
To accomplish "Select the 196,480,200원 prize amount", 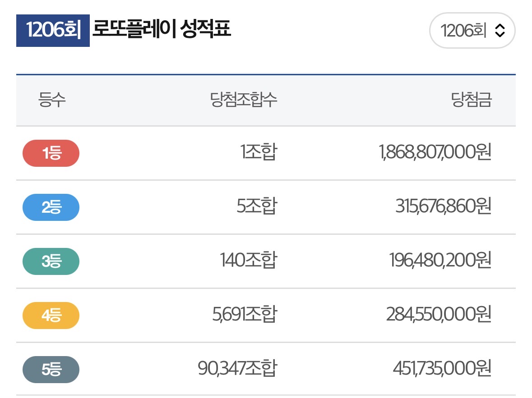I will click(x=440, y=261).
